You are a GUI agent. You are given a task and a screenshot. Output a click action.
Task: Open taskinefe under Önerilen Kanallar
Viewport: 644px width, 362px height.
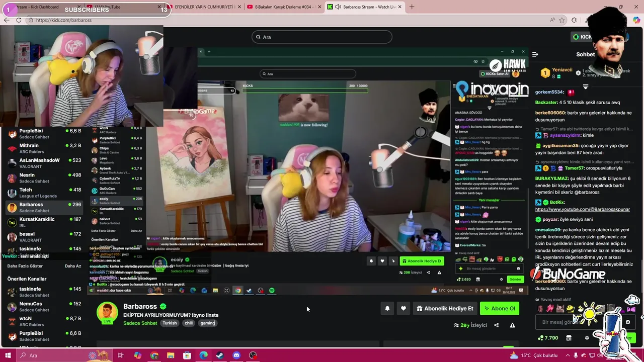point(44,292)
